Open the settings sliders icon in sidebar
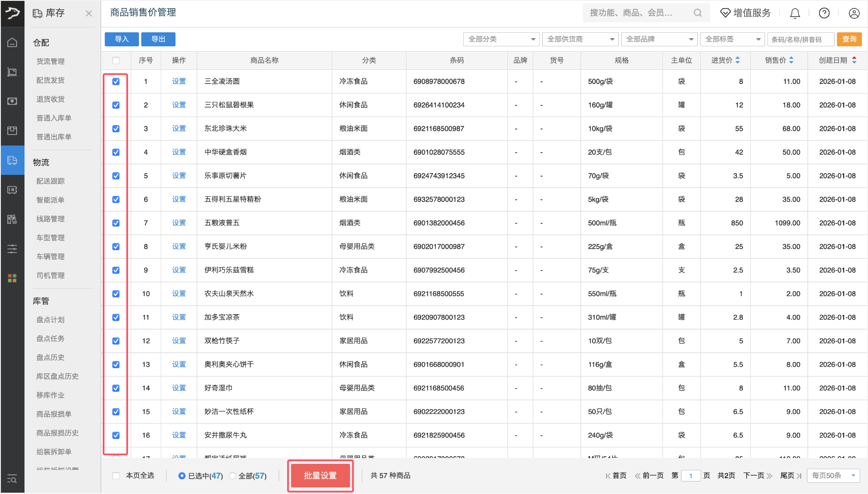The image size is (868, 494). (12, 248)
